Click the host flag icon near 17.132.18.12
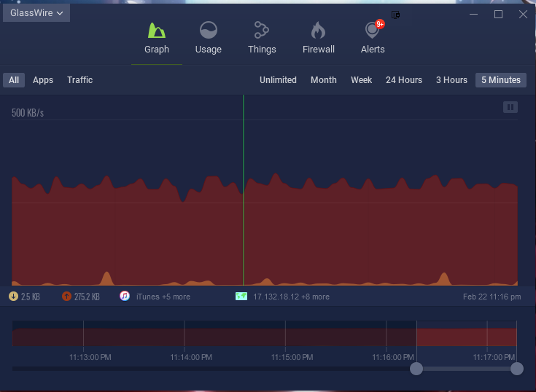The height and width of the screenshot is (392, 536). (241, 297)
